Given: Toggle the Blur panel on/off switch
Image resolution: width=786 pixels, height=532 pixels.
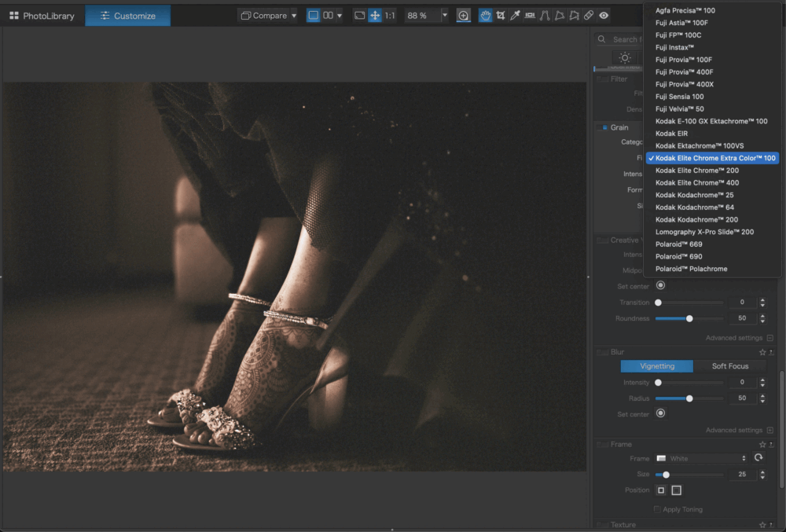Looking at the screenshot, I should click(603, 352).
